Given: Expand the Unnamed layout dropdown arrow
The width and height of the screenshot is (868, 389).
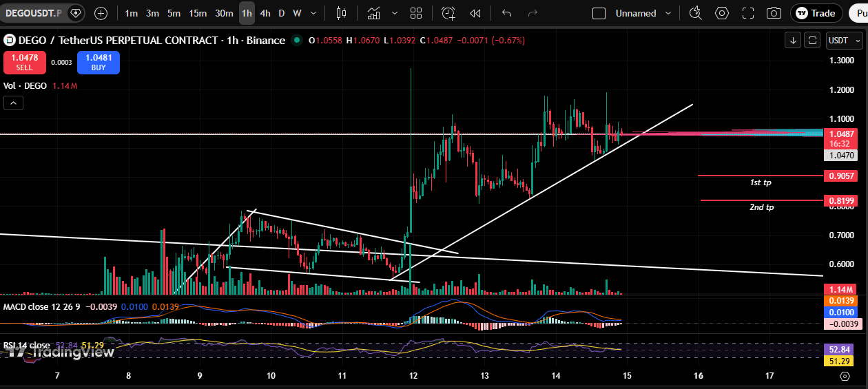Looking at the screenshot, I should (x=668, y=13).
